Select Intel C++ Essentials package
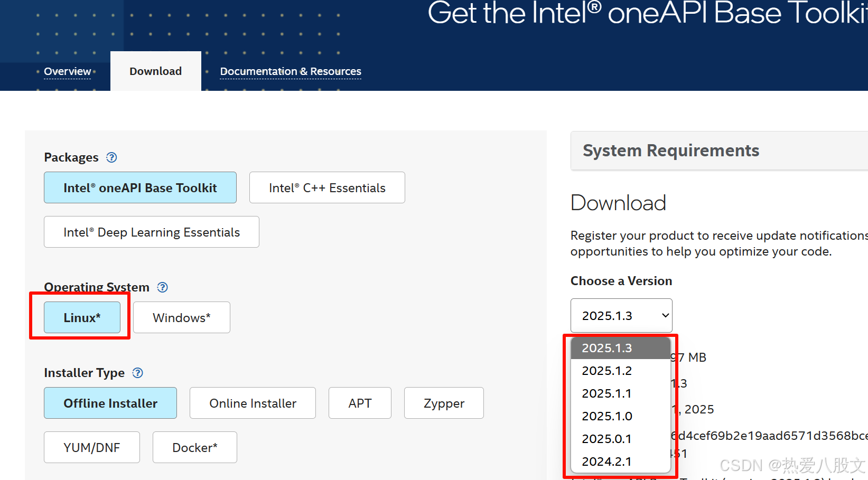Viewport: 868px width, 480px height. pos(326,187)
